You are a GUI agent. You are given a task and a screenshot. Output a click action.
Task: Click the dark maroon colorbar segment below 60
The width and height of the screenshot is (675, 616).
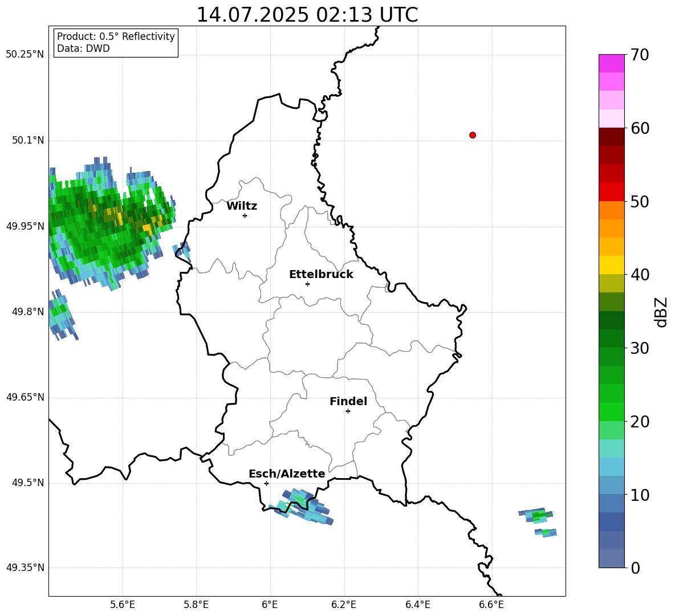[x=611, y=137]
